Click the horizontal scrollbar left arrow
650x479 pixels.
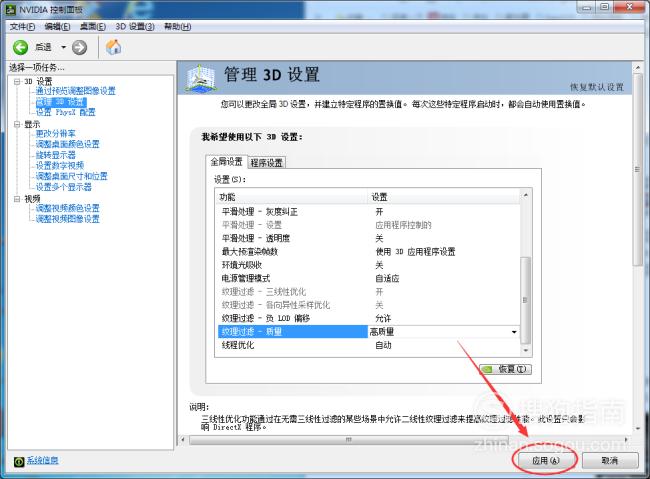click(183, 439)
